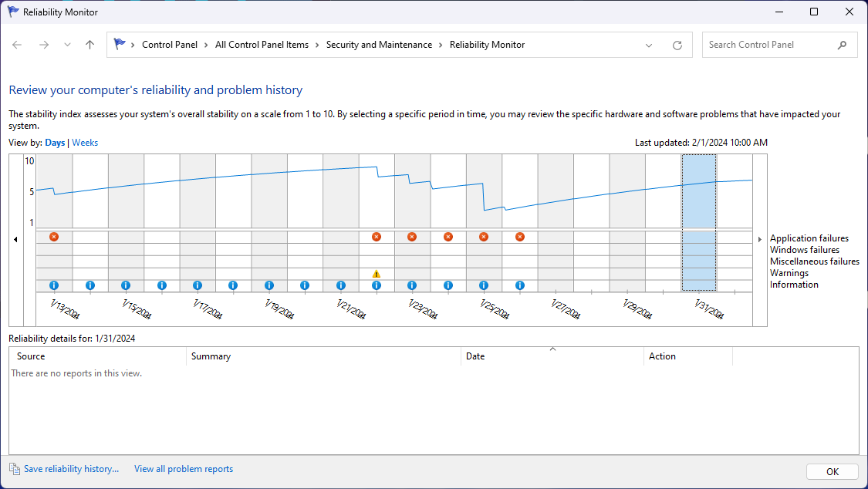Select the application failure icon on 1/25/2024
868x489 pixels.
484,237
